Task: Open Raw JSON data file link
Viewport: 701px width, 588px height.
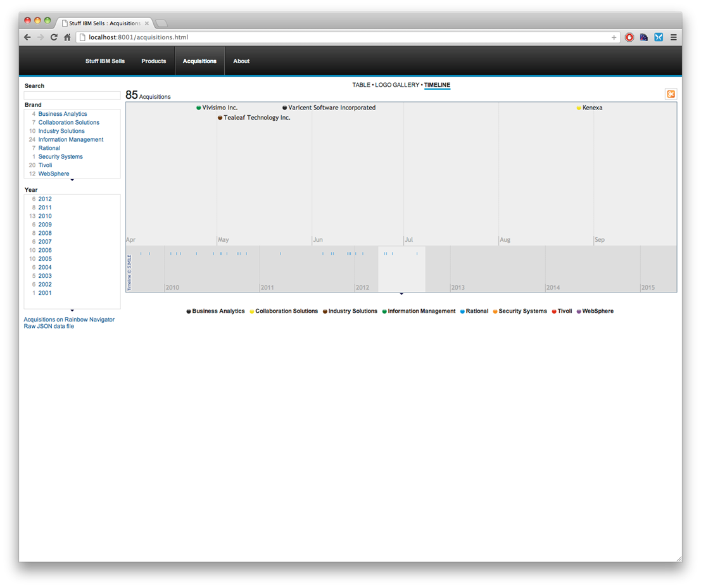Action: [49, 326]
